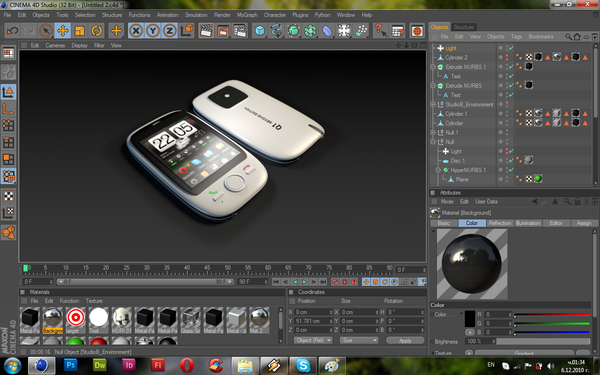This screenshot has width=600, height=375.
Task: Toggle enable checkmark for HyperNURBS.1
Action: click(x=511, y=170)
